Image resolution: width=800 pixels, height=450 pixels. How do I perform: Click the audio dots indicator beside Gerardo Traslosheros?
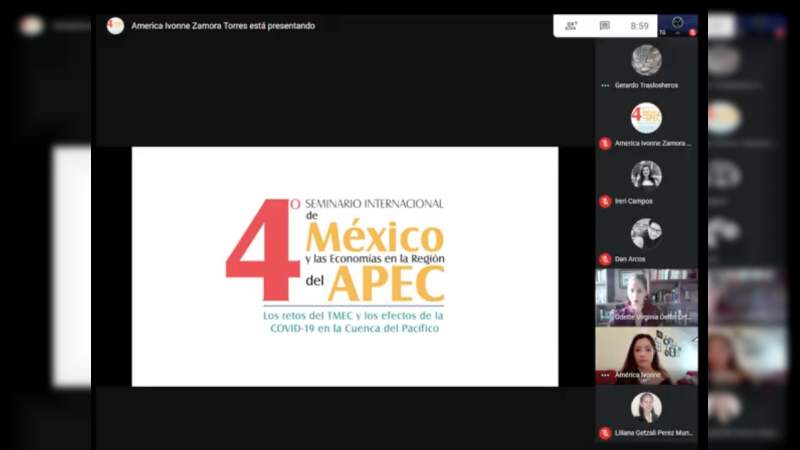coord(605,86)
